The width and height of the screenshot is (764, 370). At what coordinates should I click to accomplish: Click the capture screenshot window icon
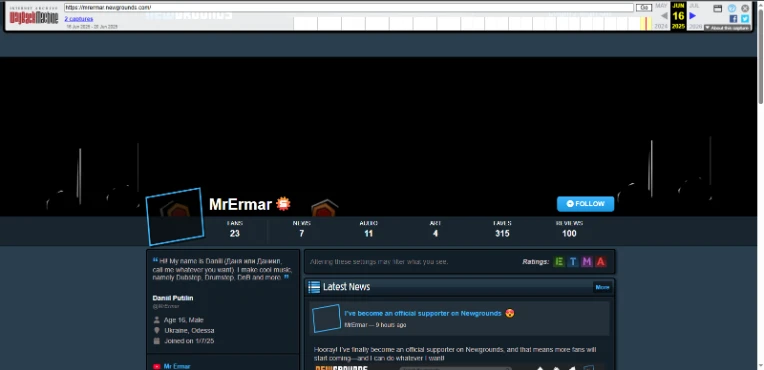tap(717, 8)
